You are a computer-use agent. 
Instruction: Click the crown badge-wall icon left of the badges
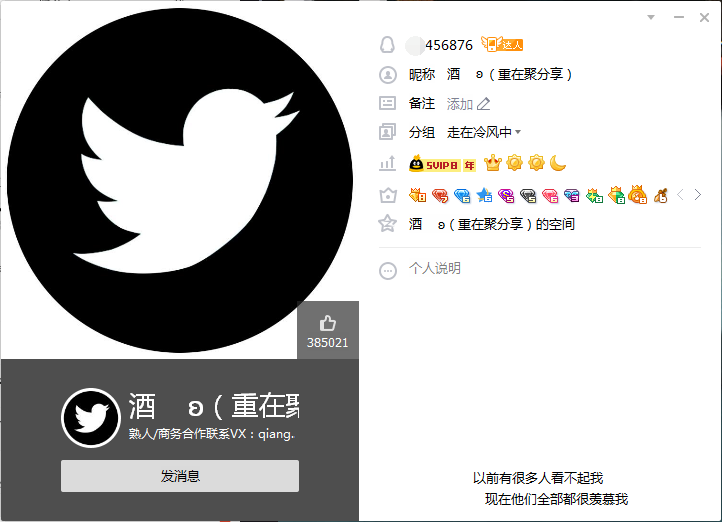tap(388, 195)
